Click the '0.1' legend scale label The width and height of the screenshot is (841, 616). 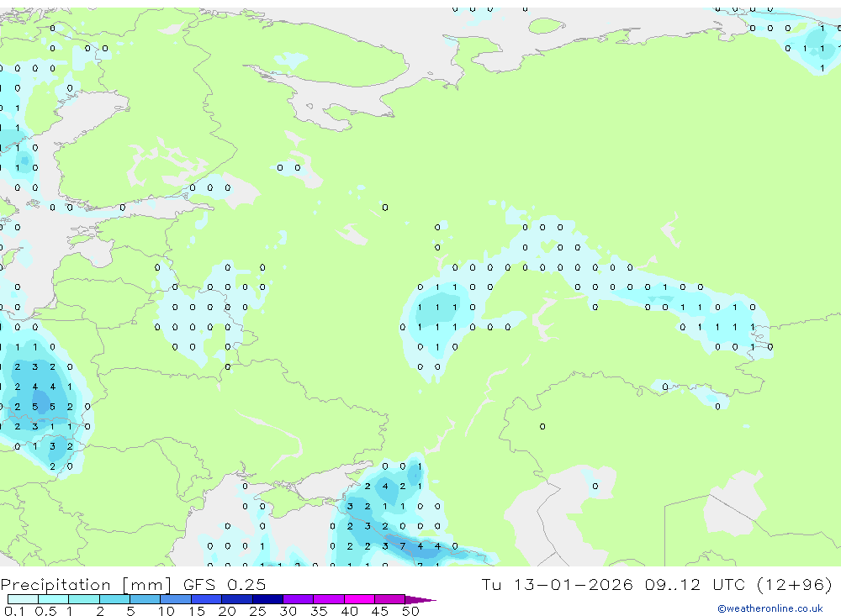[x=14, y=611]
